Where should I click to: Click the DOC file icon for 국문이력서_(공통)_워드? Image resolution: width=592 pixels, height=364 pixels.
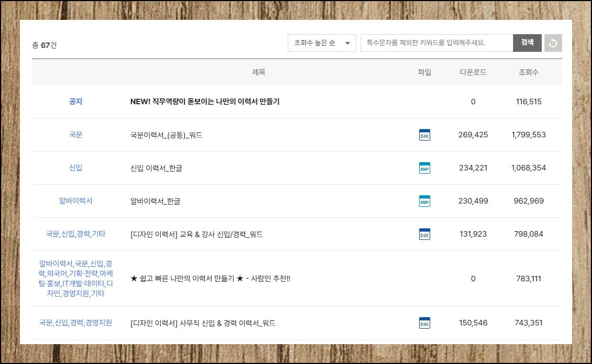424,135
